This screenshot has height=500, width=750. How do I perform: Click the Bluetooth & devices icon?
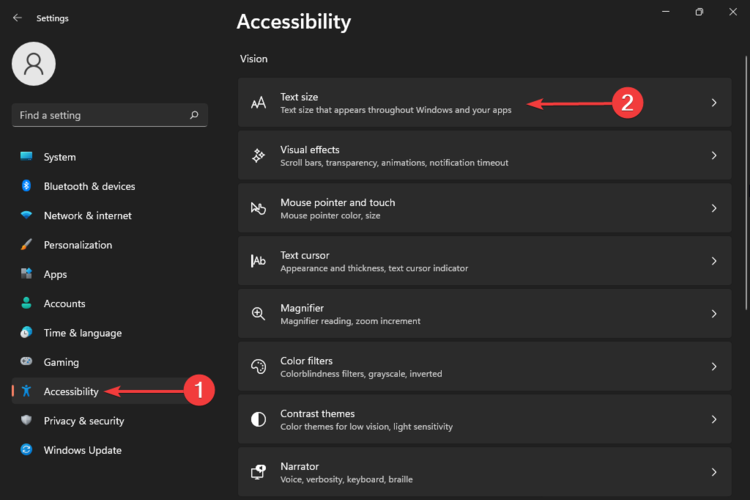26,186
